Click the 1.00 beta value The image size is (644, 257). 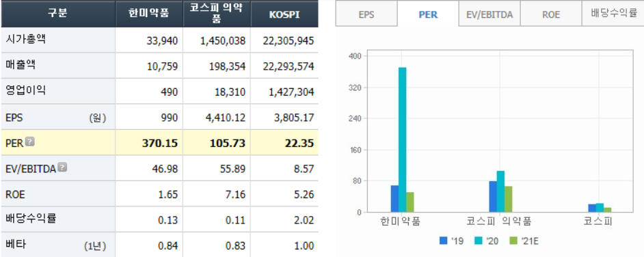click(304, 245)
